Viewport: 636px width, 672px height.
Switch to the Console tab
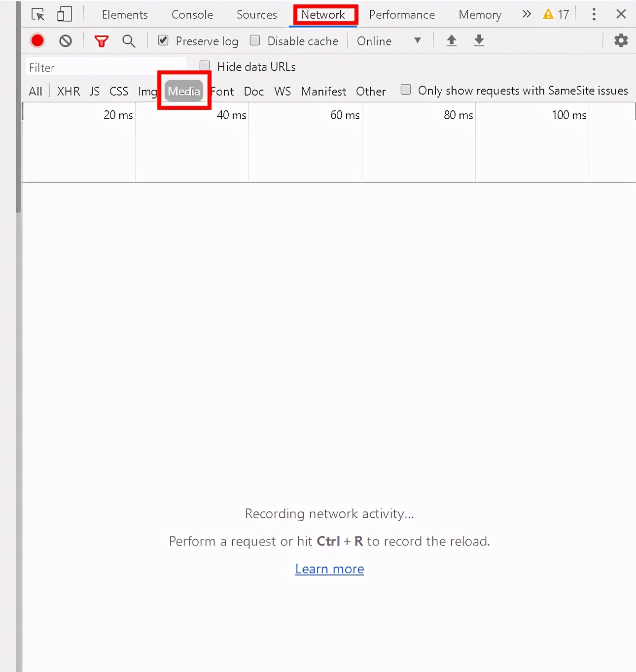click(192, 15)
